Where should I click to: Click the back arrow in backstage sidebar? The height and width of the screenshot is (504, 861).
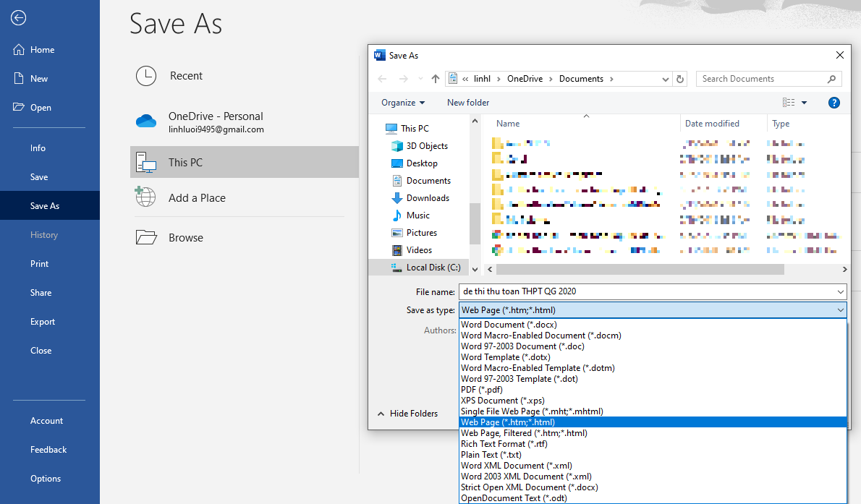(x=18, y=18)
